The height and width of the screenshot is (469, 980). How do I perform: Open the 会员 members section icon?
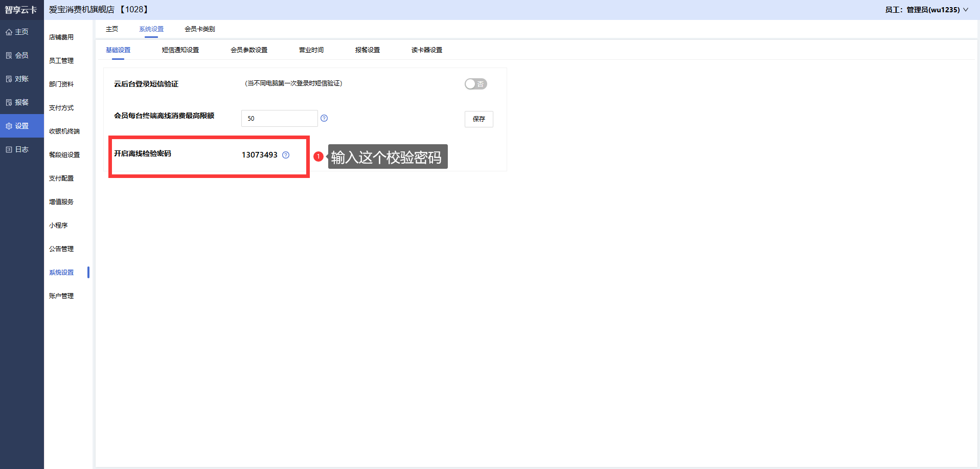click(9, 56)
